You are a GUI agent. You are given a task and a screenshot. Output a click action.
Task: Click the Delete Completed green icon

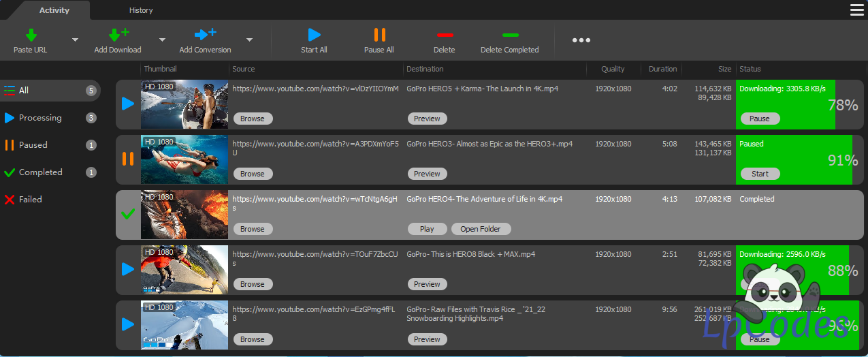[x=509, y=35]
